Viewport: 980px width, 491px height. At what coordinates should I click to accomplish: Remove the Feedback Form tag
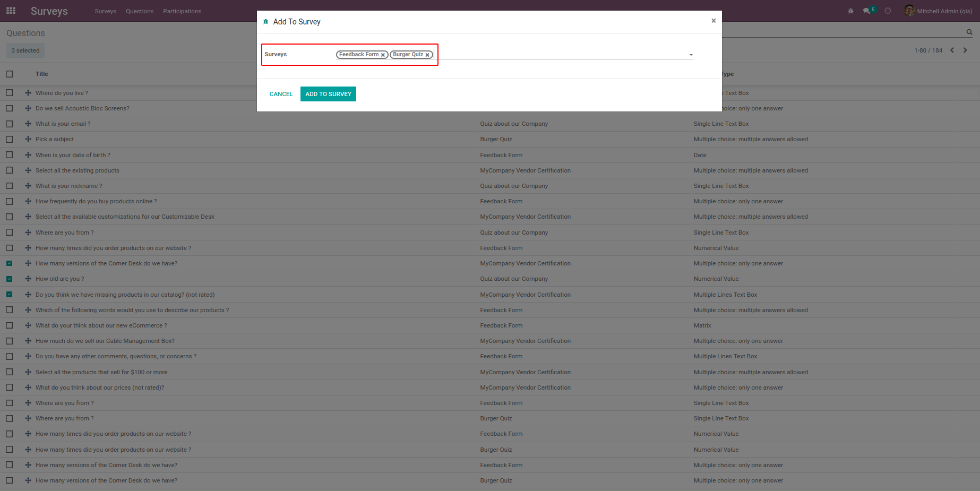[x=383, y=55]
